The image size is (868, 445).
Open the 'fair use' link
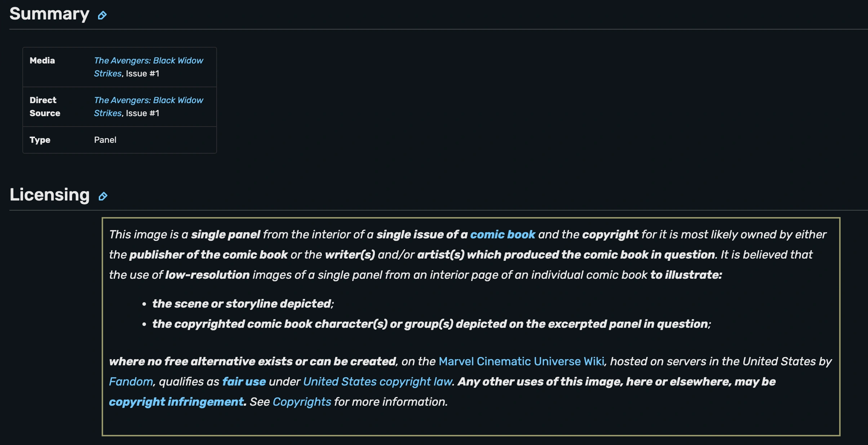(x=244, y=382)
